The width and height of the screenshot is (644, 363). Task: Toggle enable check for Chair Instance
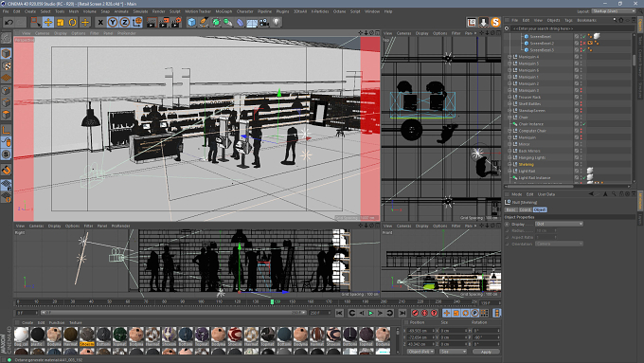click(584, 124)
